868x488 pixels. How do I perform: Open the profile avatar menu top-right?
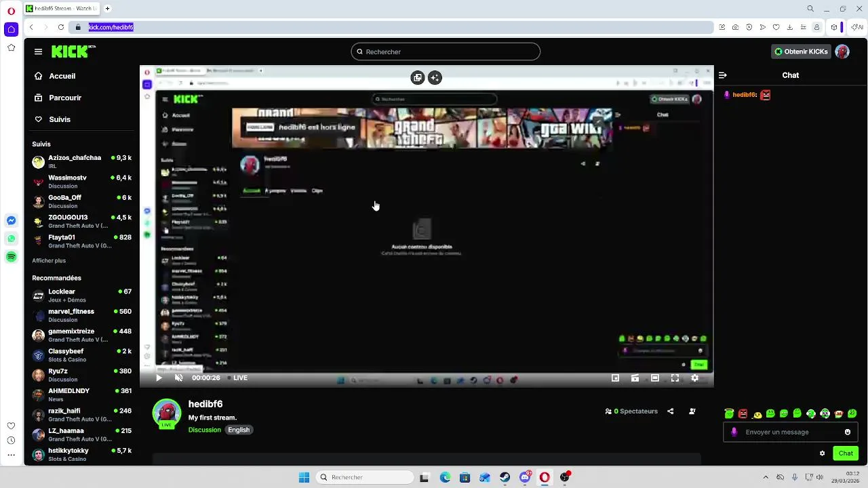(842, 52)
